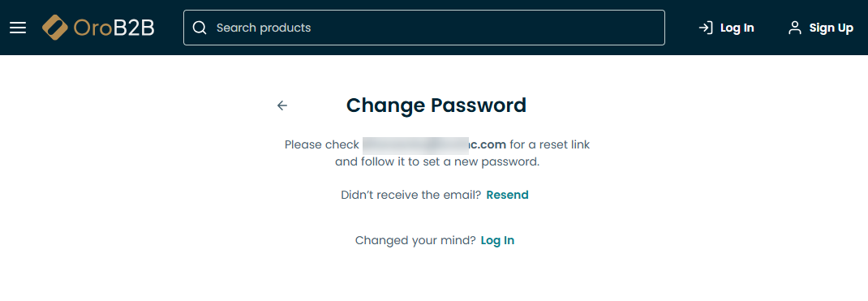Viewport: 868px width, 301px height.
Task: Click the Change Password heading
Action: (x=436, y=105)
